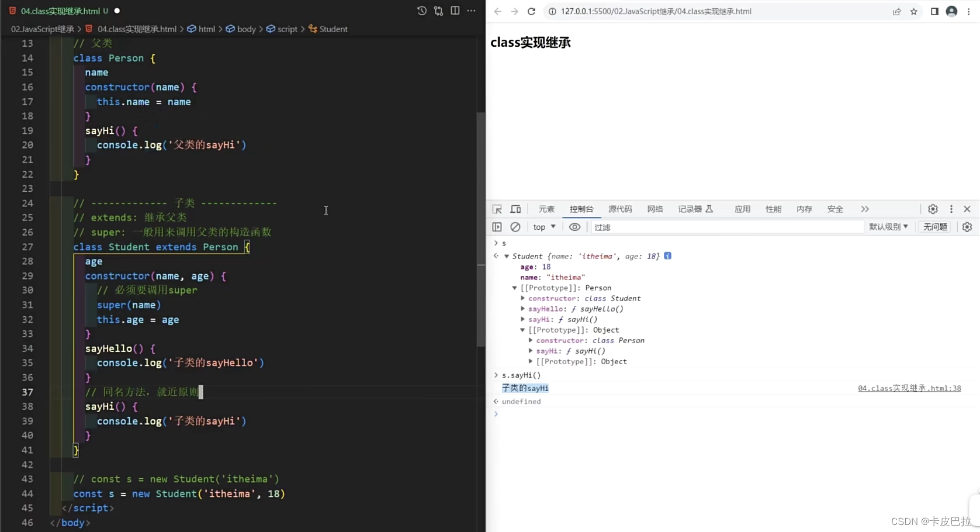The image size is (980, 532).
Task: Collapse the Student object in console
Action: point(507,256)
